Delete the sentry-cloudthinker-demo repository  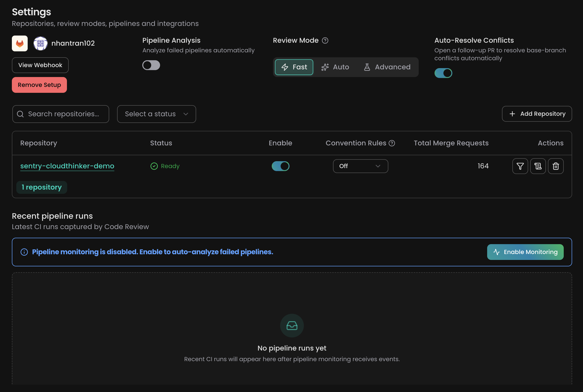(x=556, y=166)
